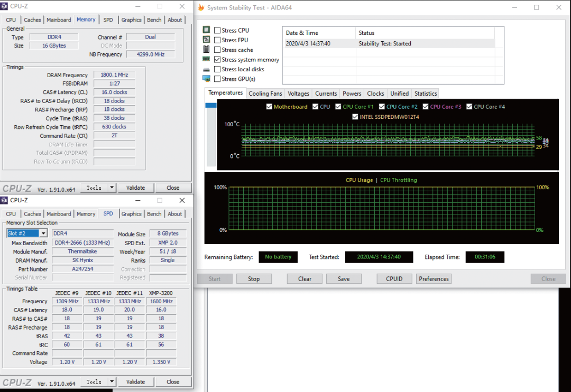This screenshot has height=392, width=571.
Task: Click the No battery indicator
Action: [x=278, y=257]
